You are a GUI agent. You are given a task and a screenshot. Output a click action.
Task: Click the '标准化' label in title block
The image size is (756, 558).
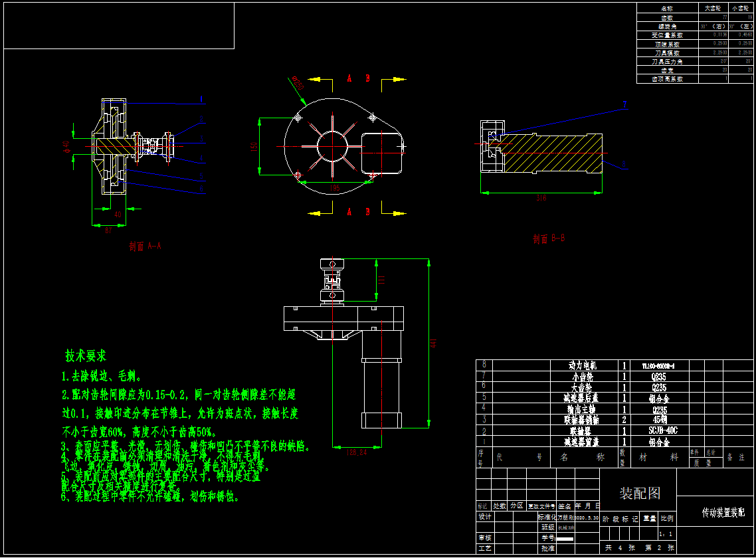click(x=547, y=517)
